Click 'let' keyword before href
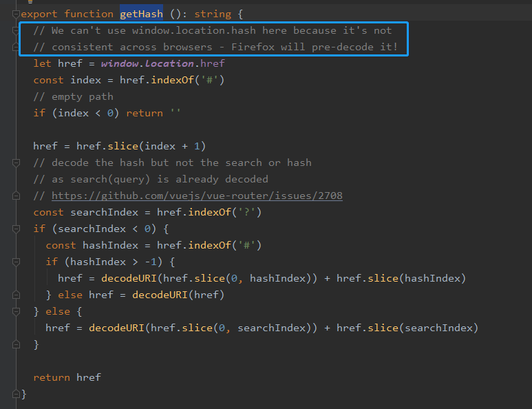Viewport: 532px width, 409px height. click(43, 63)
